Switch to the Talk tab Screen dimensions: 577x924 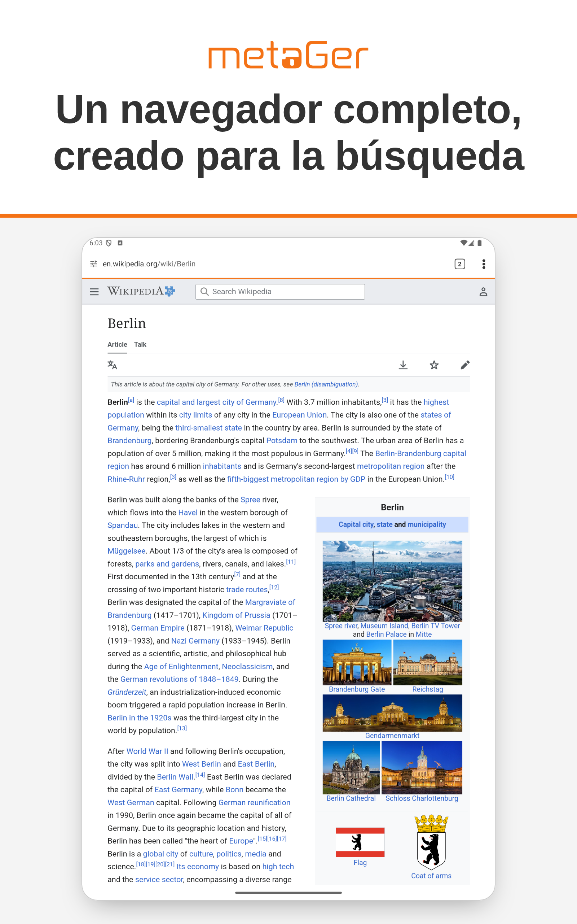(x=140, y=344)
